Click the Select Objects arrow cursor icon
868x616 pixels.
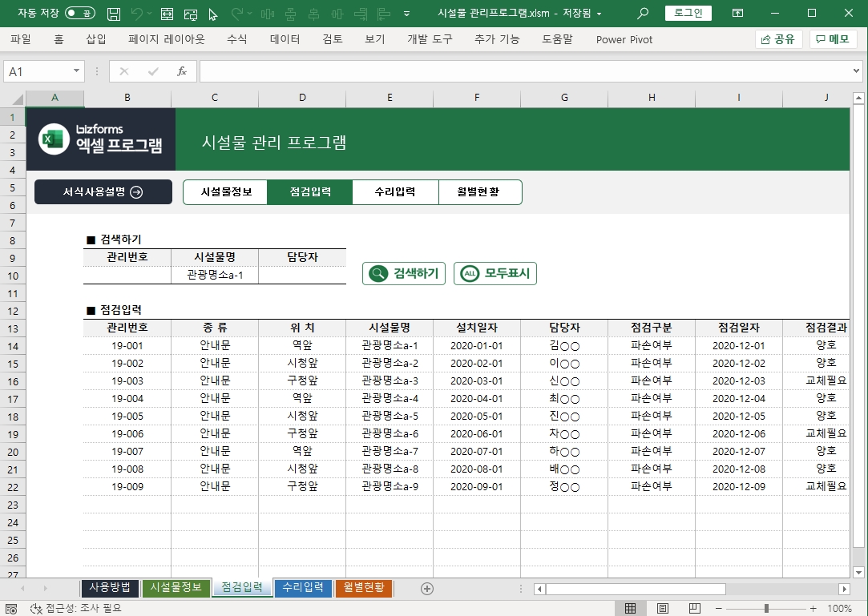tap(213, 14)
